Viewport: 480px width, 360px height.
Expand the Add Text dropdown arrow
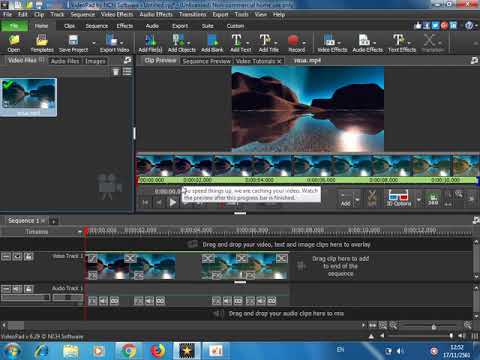(x=247, y=43)
